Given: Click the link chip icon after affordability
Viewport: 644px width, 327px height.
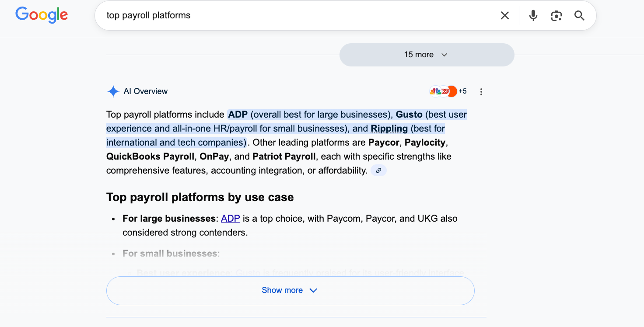Looking at the screenshot, I should [x=379, y=170].
